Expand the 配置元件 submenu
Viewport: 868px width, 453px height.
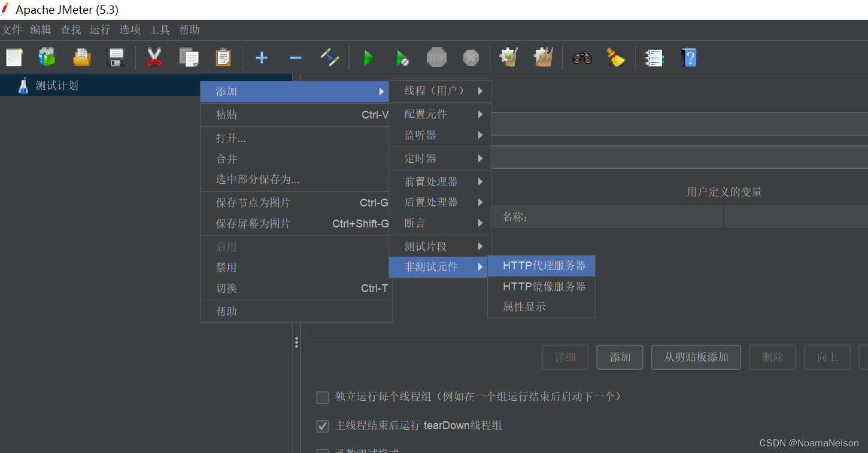[x=436, y=114]
